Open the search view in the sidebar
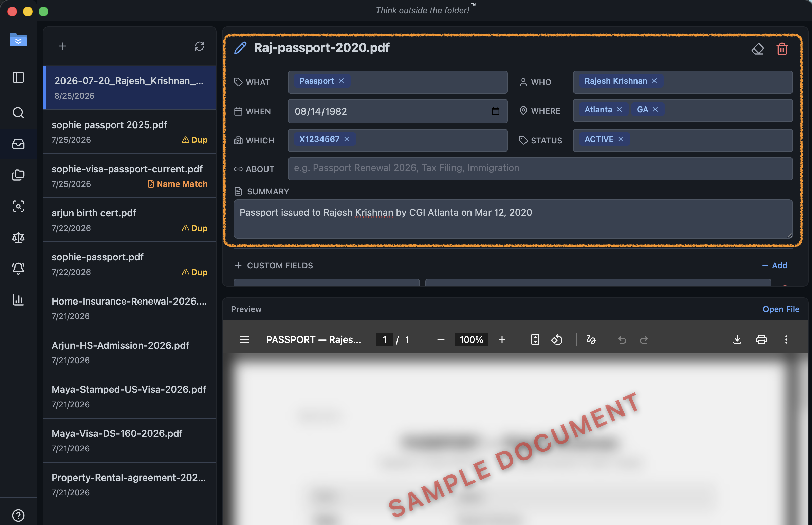 (18, 113)
